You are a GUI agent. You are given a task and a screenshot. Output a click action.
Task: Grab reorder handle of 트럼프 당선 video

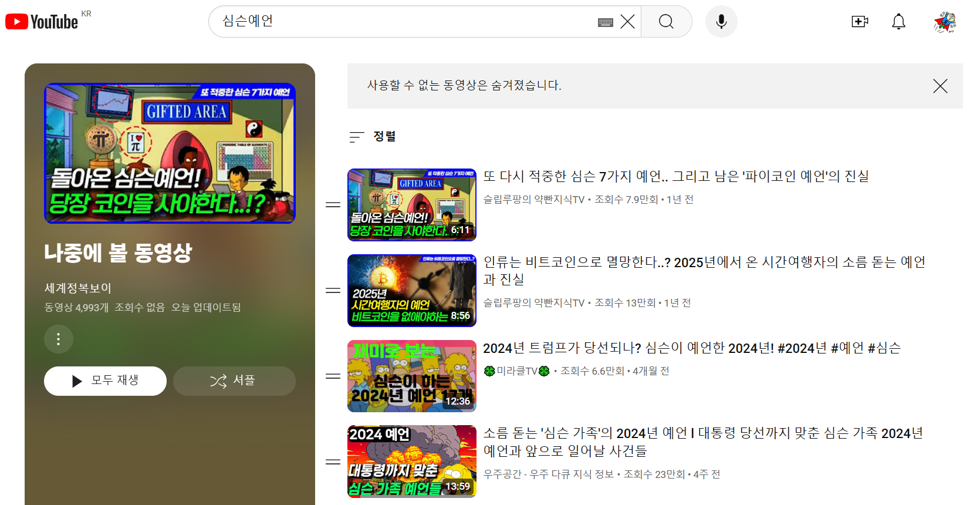point(333,376)
